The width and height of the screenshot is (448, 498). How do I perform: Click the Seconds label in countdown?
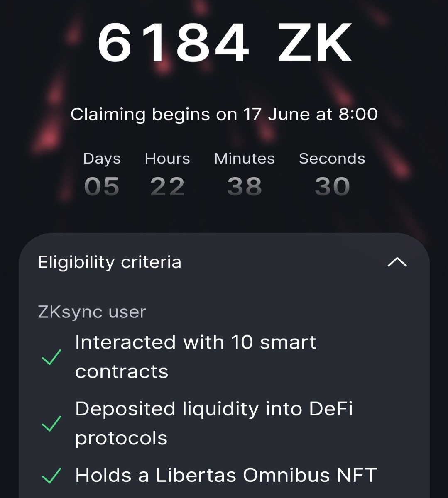coord(332,159)
